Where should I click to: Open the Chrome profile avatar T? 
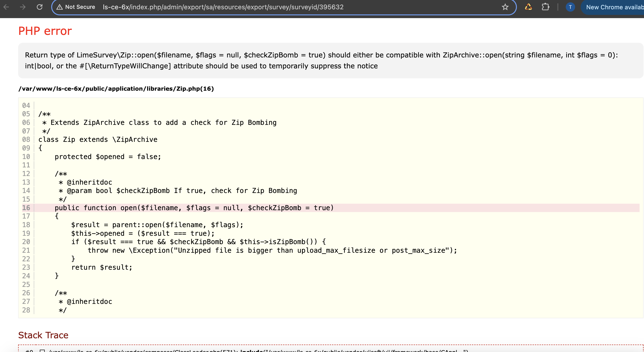(x=570, y=7)
